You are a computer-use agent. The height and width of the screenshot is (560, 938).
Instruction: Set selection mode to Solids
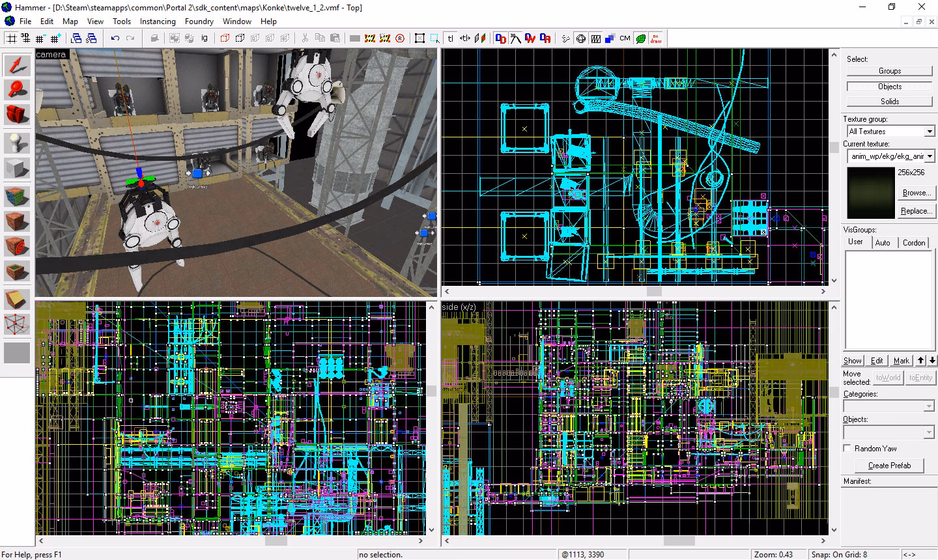point(889,102)
